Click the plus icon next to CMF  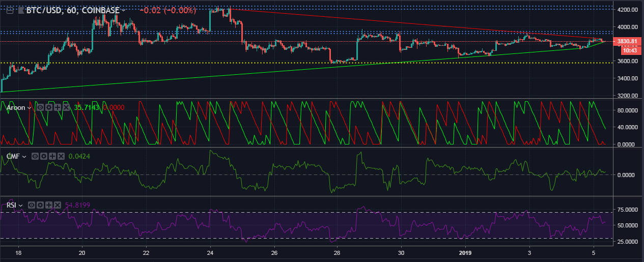(52, 156)
